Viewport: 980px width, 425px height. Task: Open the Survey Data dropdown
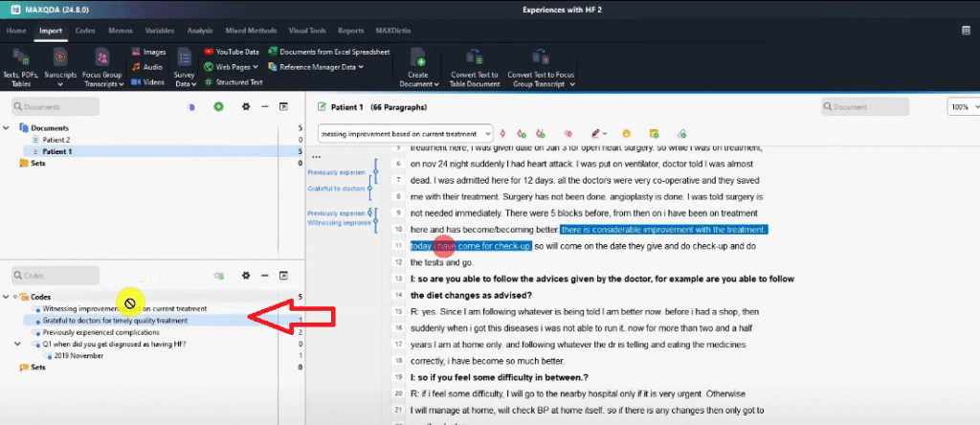(x=185, y=67)
